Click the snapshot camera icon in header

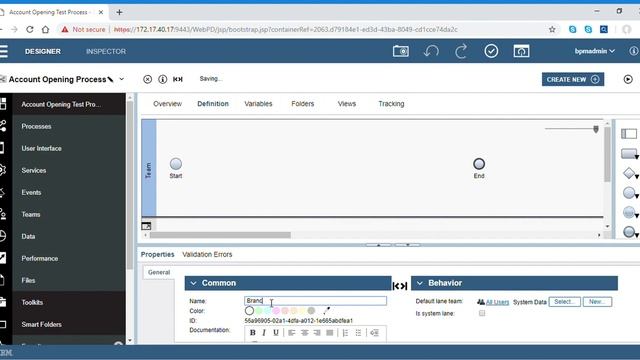pos(400,51)
